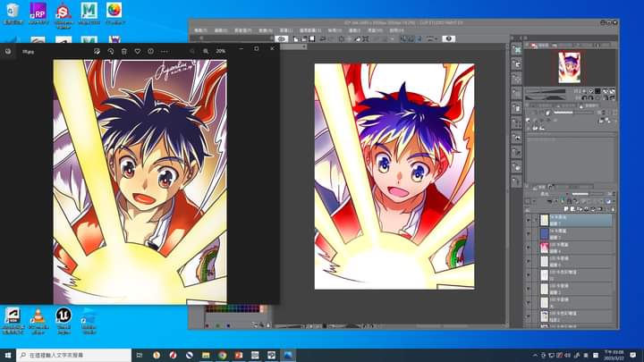Open the 濾鏡 (Filter) menu in Clip Studio

click(x=354, y=30)
